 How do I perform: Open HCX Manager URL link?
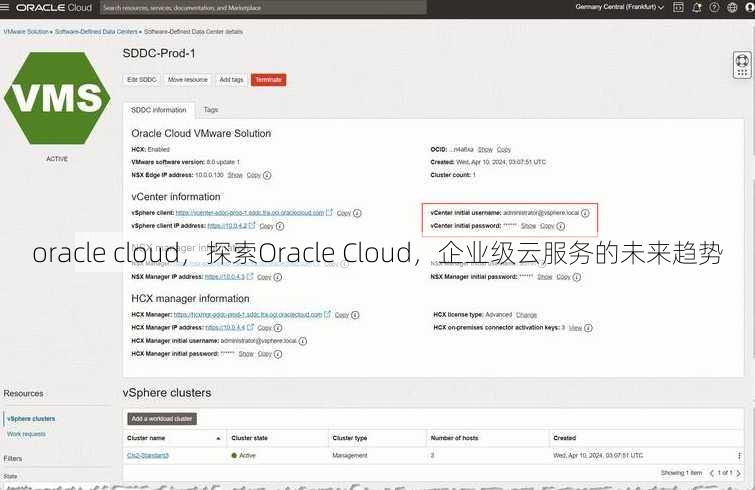point(248,315)
